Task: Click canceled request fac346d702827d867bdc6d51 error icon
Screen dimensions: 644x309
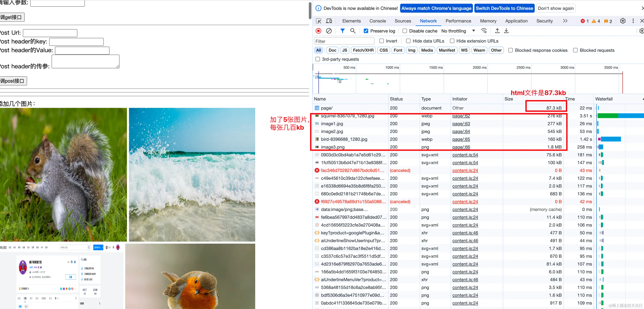Action: pos(317,170)
